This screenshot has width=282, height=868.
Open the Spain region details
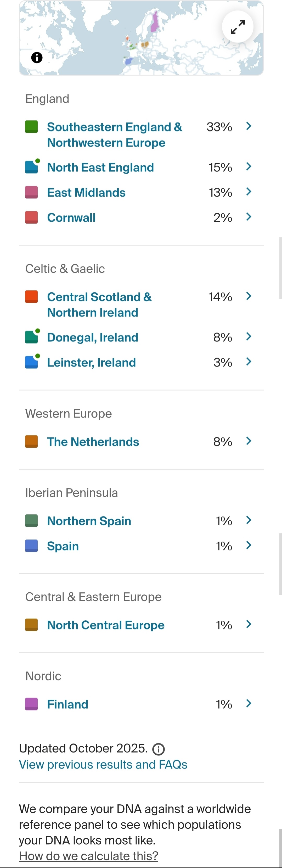tap(63, 546)
